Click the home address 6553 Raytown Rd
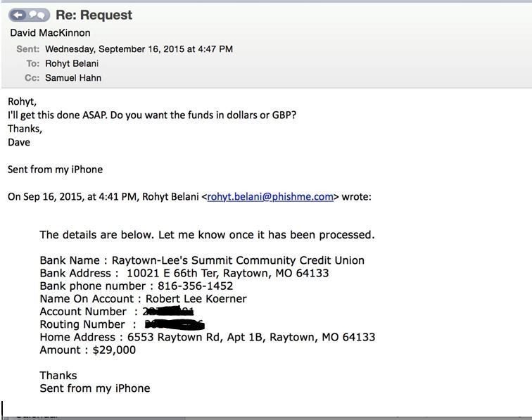This screenshot has width=532, height=420. click(173, 337)
